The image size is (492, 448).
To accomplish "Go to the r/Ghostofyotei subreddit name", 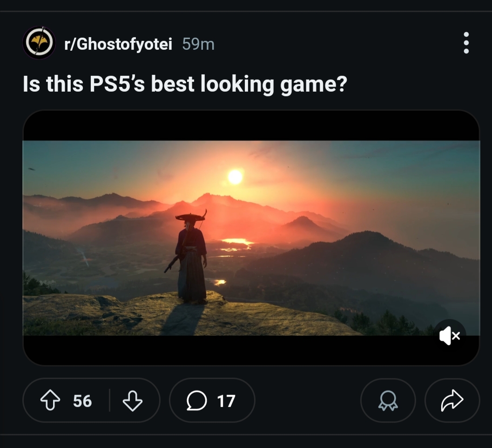I will [x=118, y=44].
